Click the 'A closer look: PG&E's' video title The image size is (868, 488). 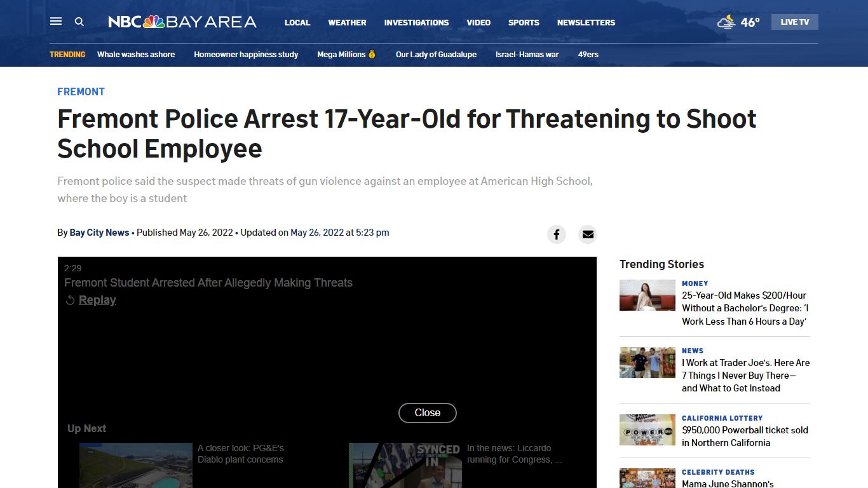click(x=241, y=454)
